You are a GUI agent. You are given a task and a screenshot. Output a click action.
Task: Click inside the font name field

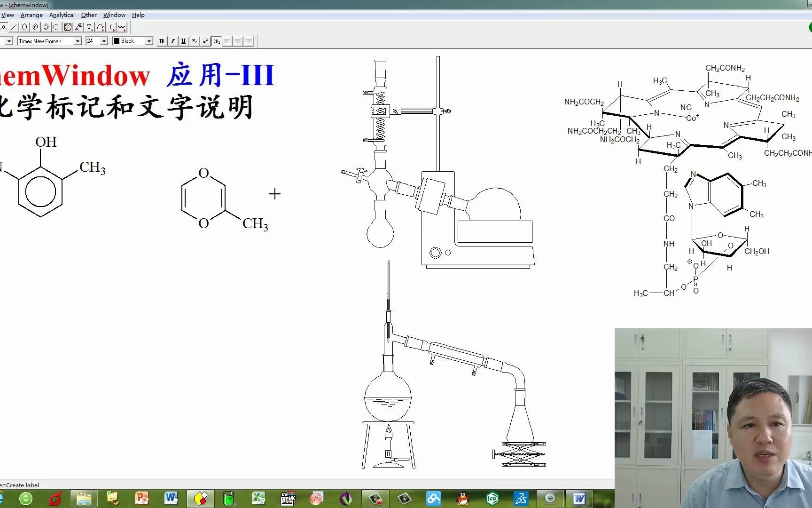pyautogui.click(x=46, y=41)
